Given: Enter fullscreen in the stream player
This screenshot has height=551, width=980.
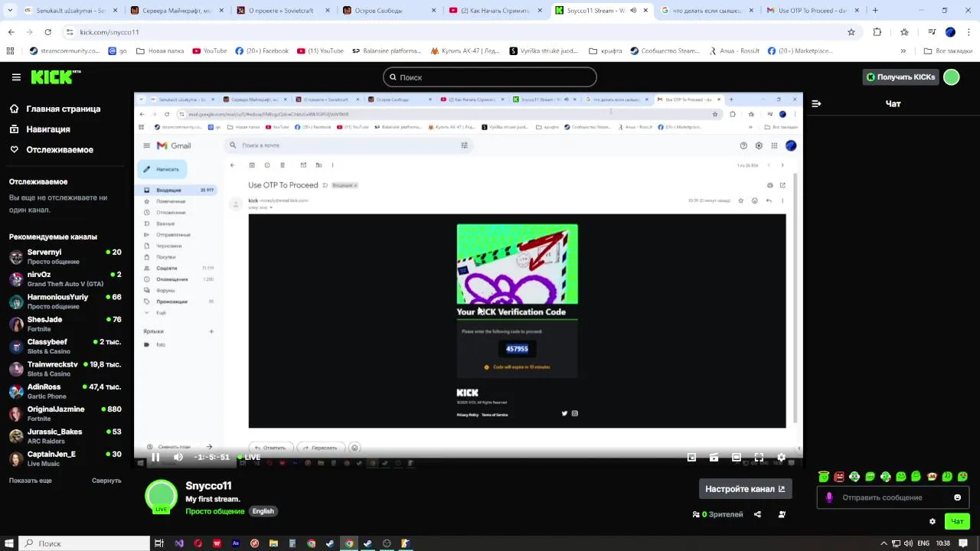Looking at the screenshot, I should pyautogui.click(x=759, y=458).
